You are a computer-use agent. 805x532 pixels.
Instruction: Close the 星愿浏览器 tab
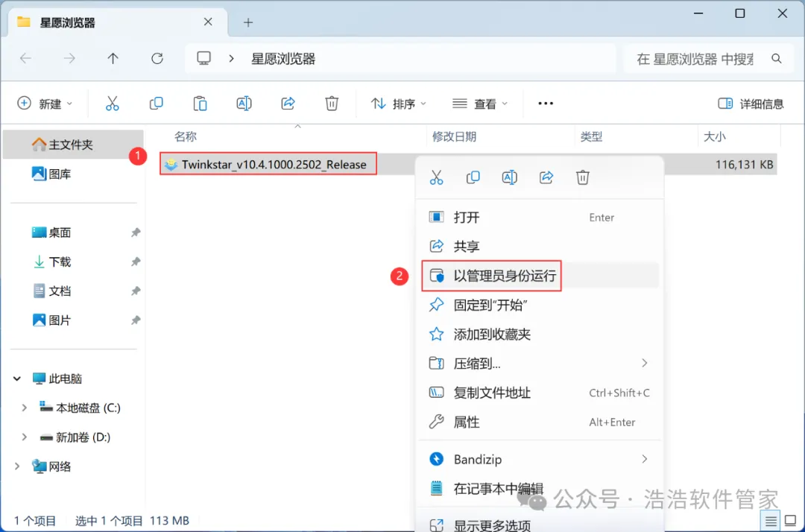[208, 22]
